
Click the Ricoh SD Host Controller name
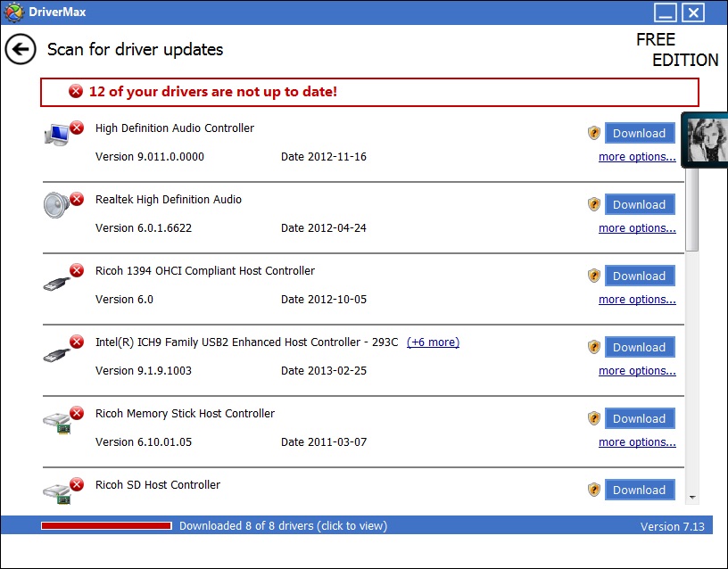(158, 485)
